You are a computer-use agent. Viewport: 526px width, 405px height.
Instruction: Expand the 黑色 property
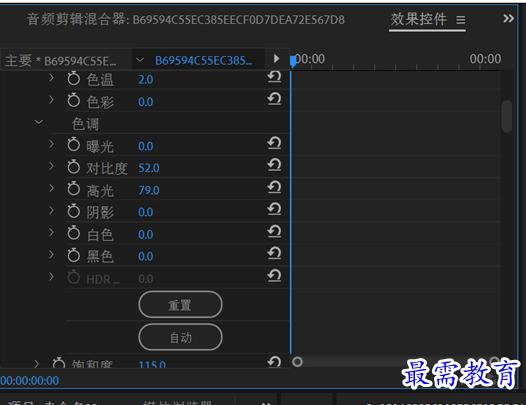pyautogui.click(x=51, y=255)
